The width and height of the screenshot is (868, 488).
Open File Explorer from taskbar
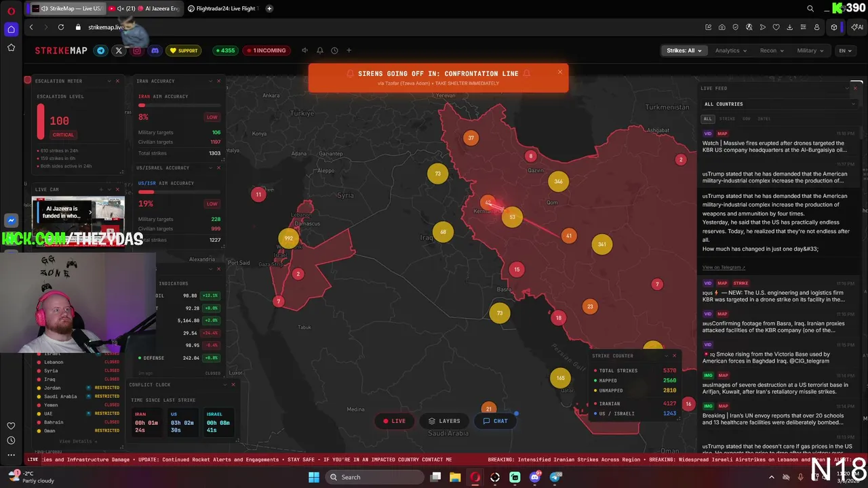point(455,477)
